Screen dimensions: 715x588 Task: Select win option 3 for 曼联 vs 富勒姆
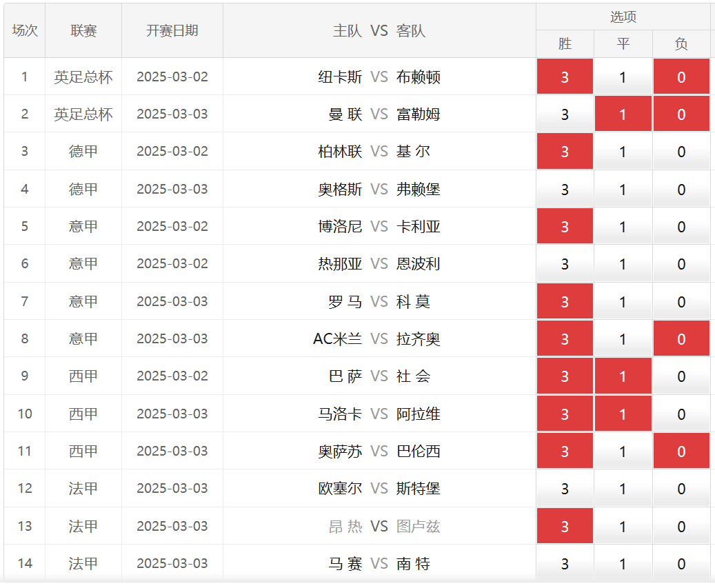565,114
